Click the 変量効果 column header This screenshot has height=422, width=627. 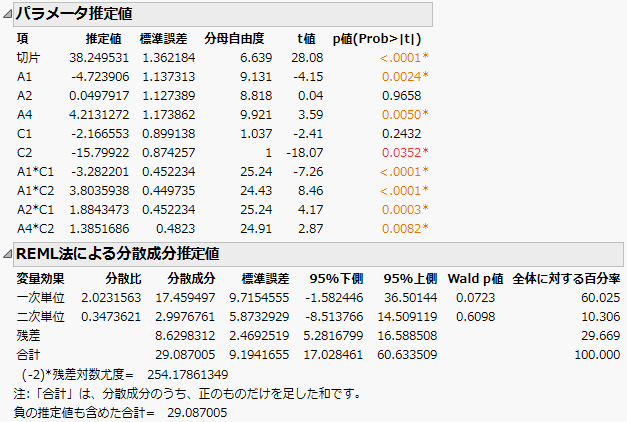tap(40, 279)
